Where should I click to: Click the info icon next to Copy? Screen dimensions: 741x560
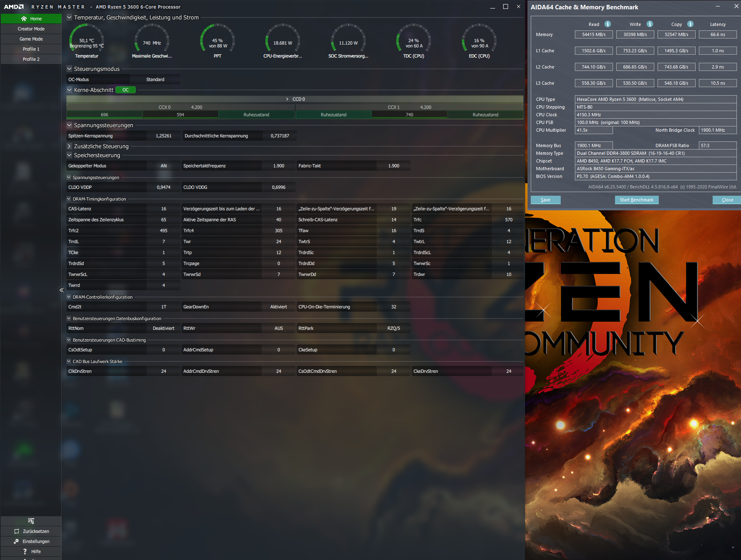click(690, 24)
